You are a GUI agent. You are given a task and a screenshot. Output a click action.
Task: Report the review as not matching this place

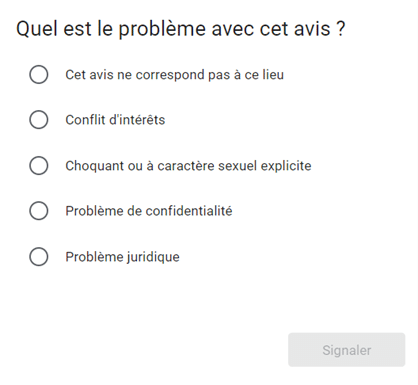pos(39,74)
